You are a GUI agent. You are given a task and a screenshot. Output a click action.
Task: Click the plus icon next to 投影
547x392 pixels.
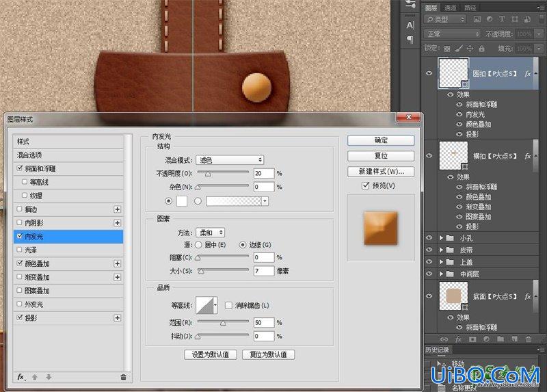(x=117, y=318)
